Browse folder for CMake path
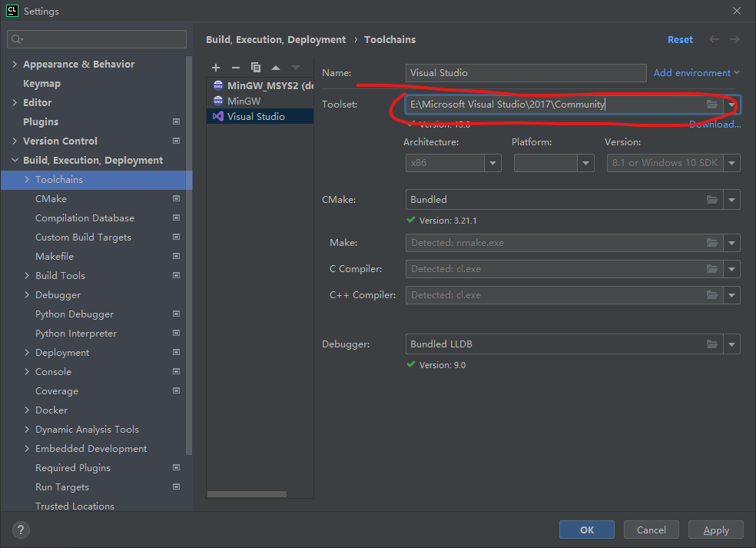 coord(712,200)
